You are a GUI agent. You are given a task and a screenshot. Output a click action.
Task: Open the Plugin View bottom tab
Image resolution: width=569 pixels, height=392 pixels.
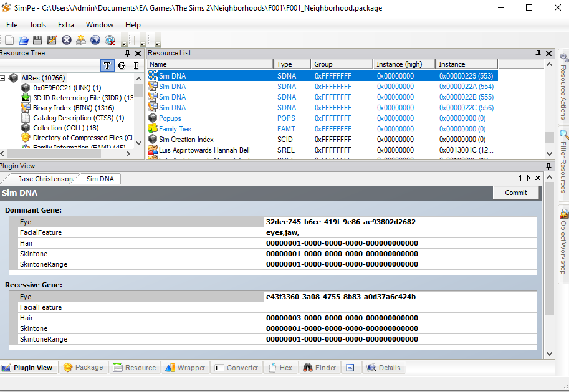(28, 368)
